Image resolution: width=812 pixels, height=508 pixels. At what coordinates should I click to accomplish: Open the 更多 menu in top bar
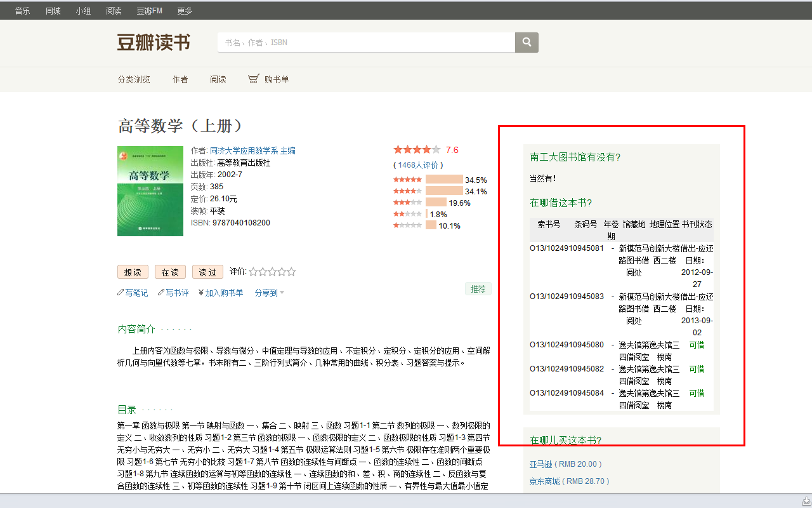tap(185, 11)
